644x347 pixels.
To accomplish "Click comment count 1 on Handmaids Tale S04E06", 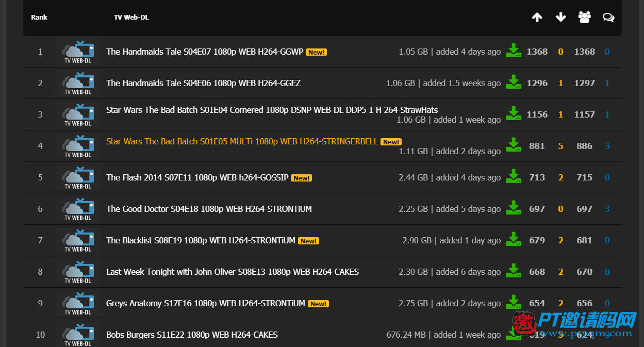I will pos(607,83).
